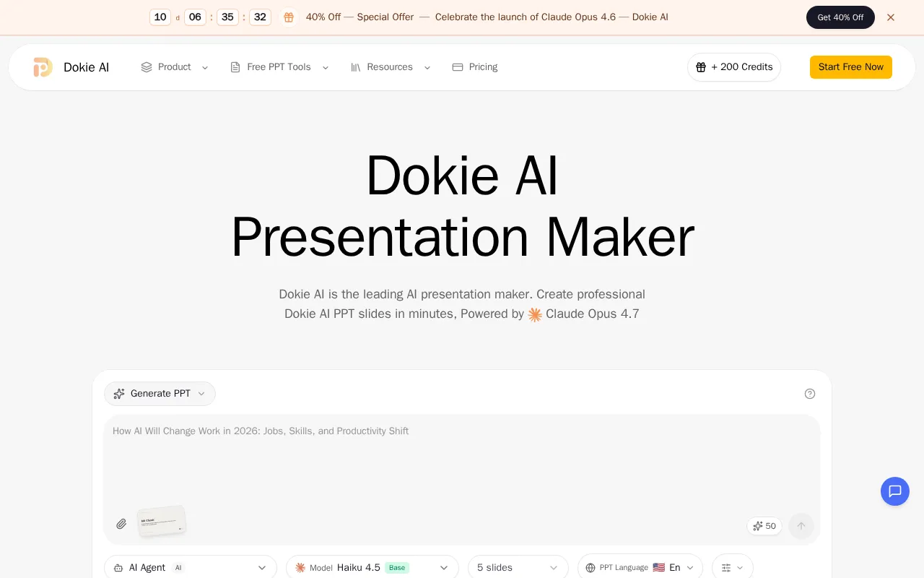Click the green Base badge

397,568
